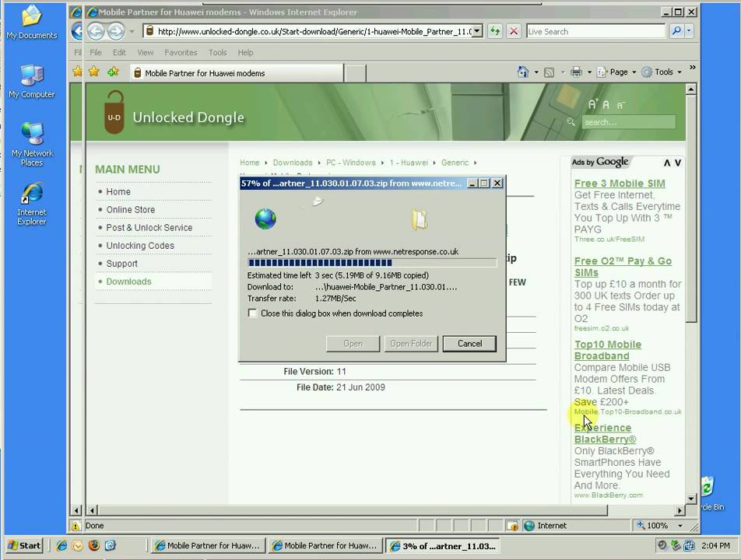The image size is (741, 560).
Task: Click the Add to Favorites star-plus icon
Action: [x=113, y=72]
